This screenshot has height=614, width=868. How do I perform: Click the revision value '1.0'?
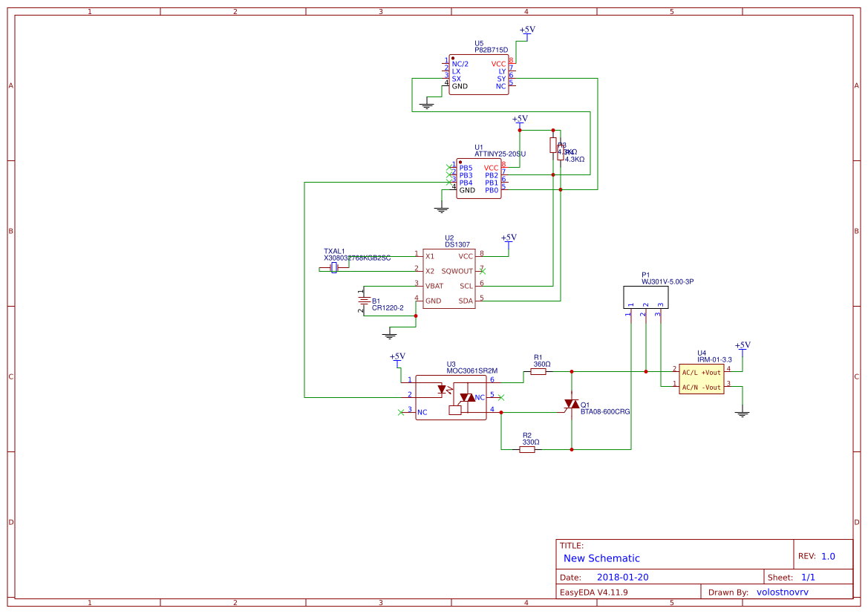[828, 556]
